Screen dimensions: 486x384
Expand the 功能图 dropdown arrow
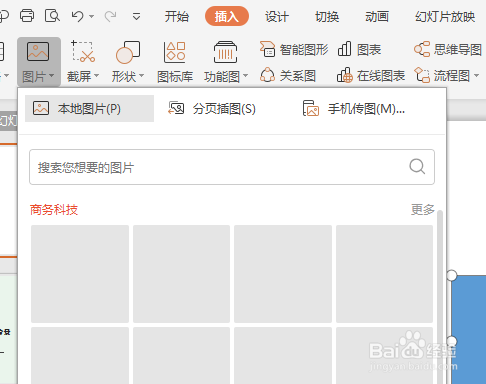click(x=245, y=76)
